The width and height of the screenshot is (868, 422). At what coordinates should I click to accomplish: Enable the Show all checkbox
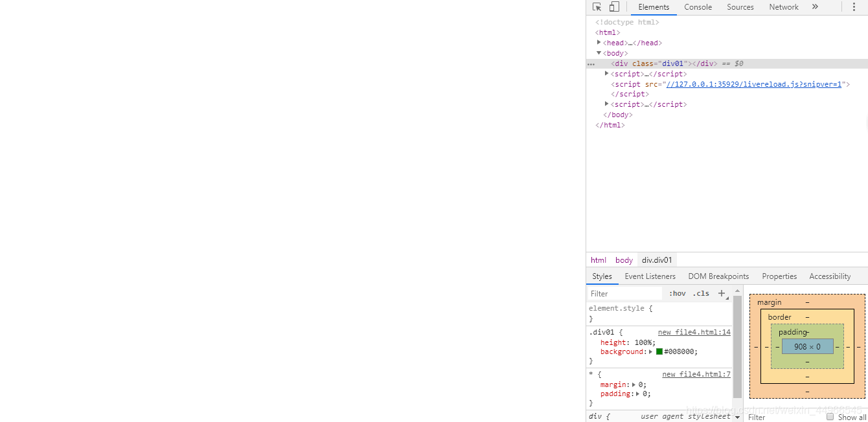point(830,417)
